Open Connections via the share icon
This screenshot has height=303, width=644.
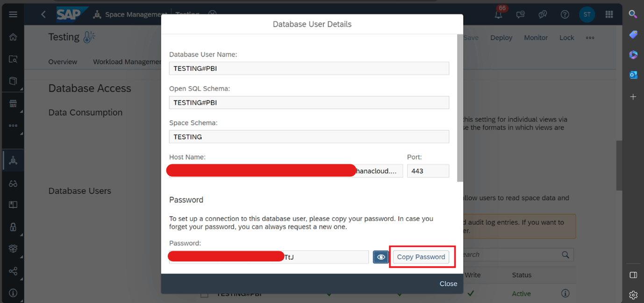[x=13, y=271]
